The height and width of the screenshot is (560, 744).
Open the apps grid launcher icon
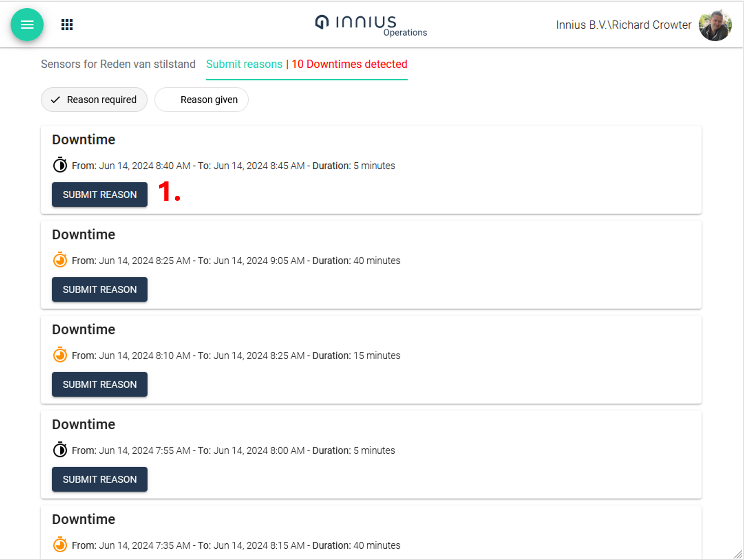(x=67, y=25)
